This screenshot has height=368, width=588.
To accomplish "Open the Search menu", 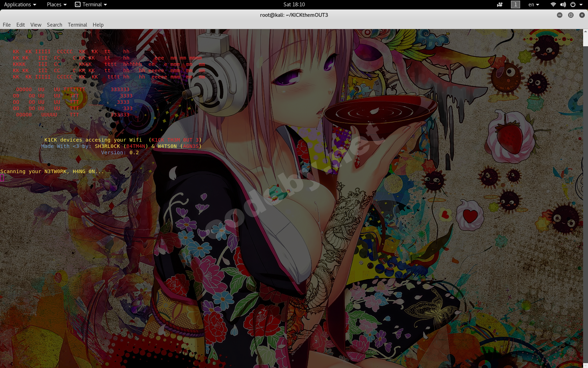I will [x=55, y=25].
